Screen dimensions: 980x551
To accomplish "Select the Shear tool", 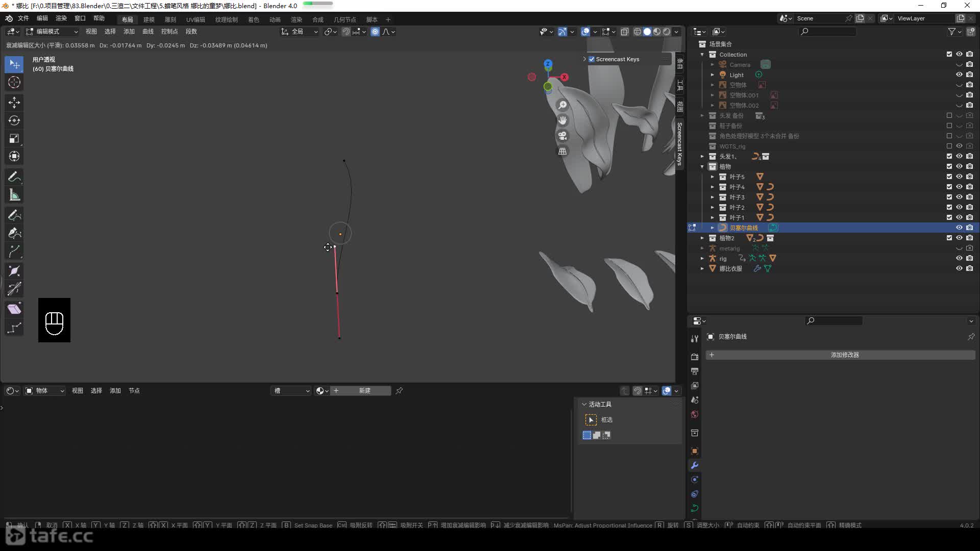I will pos(14,309).
